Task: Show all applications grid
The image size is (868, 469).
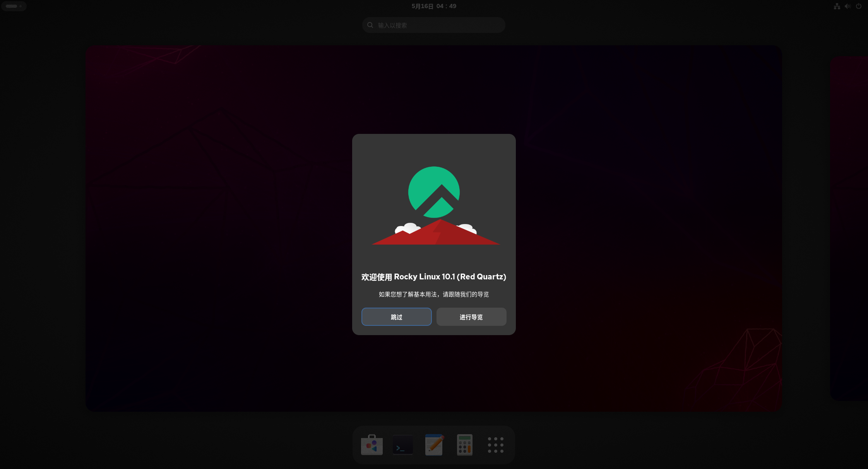Action: pos(496,445)
